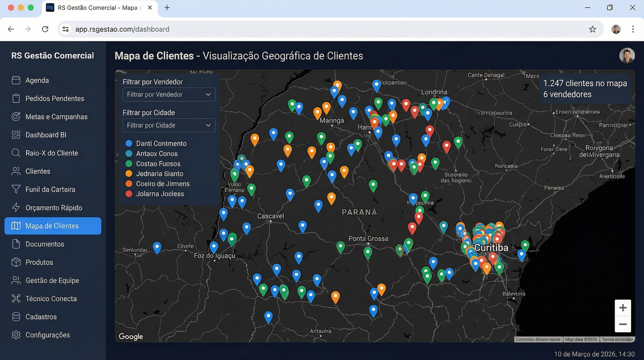This screenshot has height=360, width=644.
Task: Click the Map data 2026 attribution link
Action: pyautogui.click(x=581, y=339)
